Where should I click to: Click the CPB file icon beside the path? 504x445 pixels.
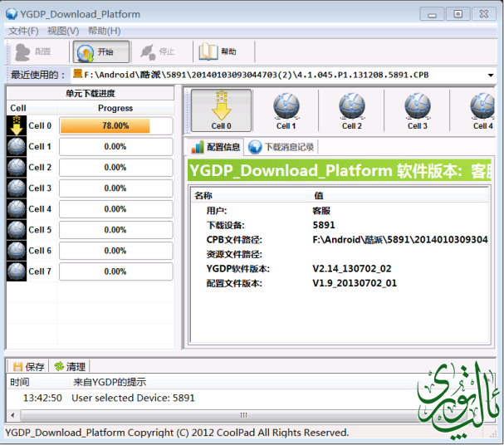click(77, 74)
